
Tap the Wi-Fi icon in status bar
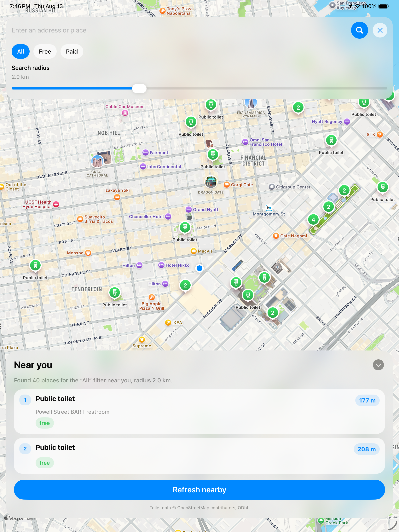click(358, 6)
